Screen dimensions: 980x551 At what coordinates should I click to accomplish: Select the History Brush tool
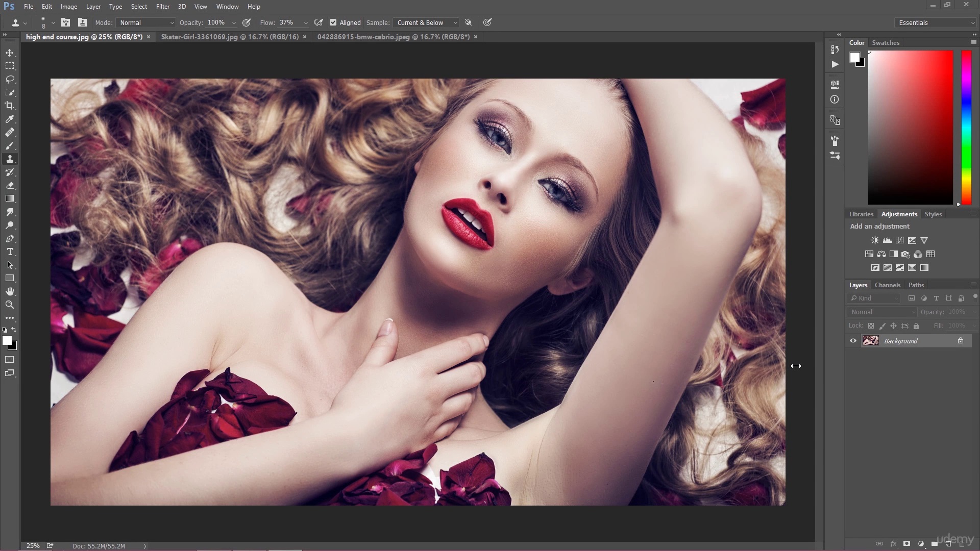coord(10,172)
